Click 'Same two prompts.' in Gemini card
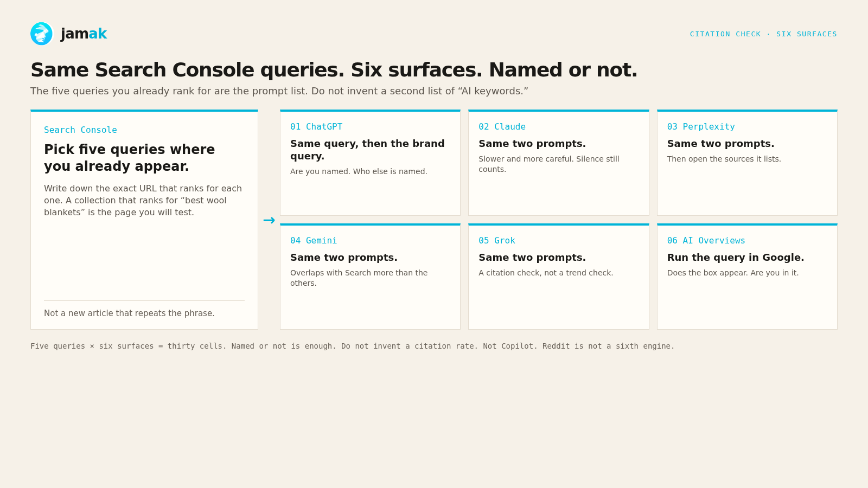 point(344,258)
